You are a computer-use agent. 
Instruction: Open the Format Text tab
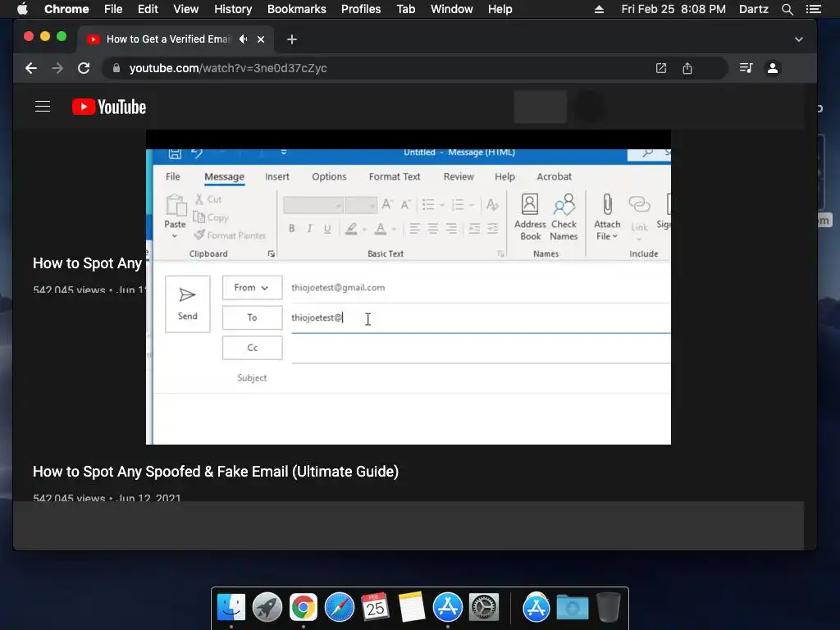395,177
